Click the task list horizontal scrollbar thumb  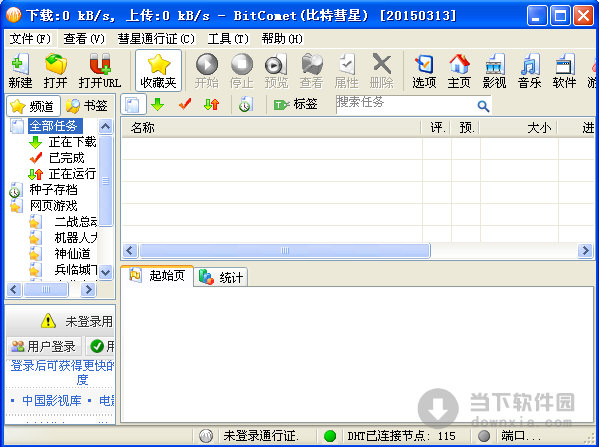[x=285, y=251]
